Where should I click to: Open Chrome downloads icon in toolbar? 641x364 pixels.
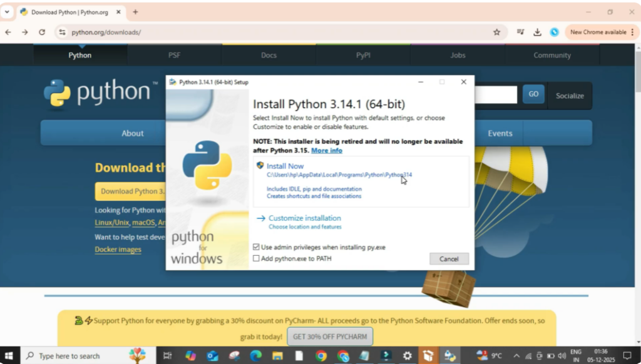tap(537, 33)
